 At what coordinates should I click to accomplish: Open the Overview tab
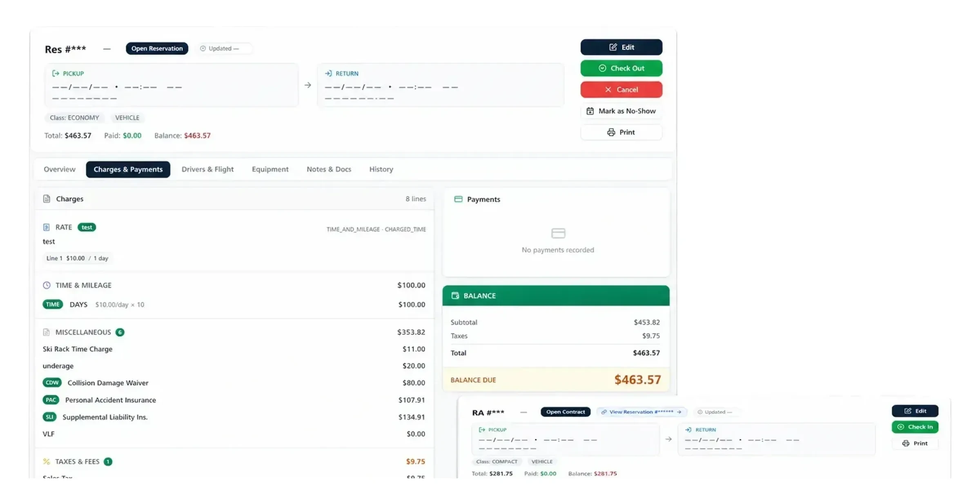pyautogui.click(x=60, y=169)
